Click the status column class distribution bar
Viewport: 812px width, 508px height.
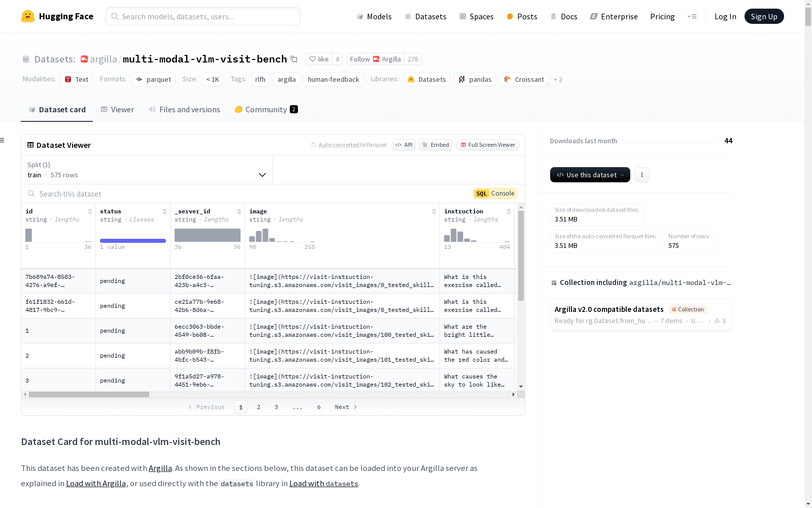pyautogui.click(x=133, y=240)
